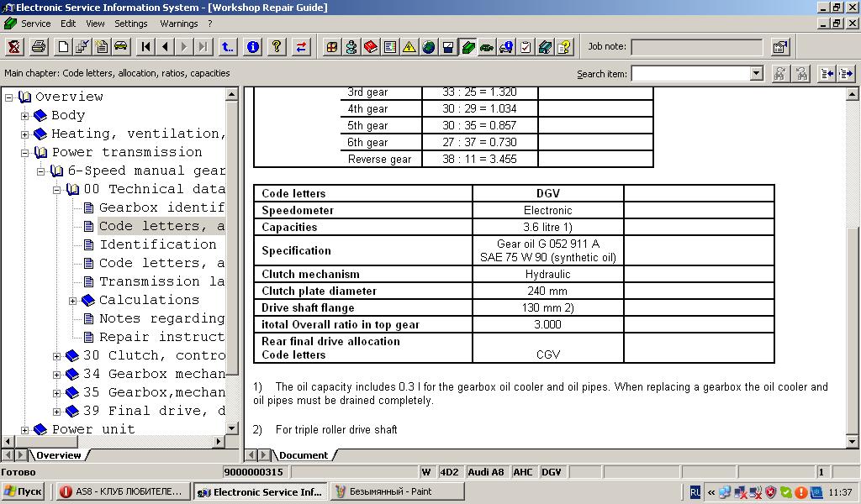Open the Search item dropdown
This screenshot has height=504, width=861.
point(756,74)
